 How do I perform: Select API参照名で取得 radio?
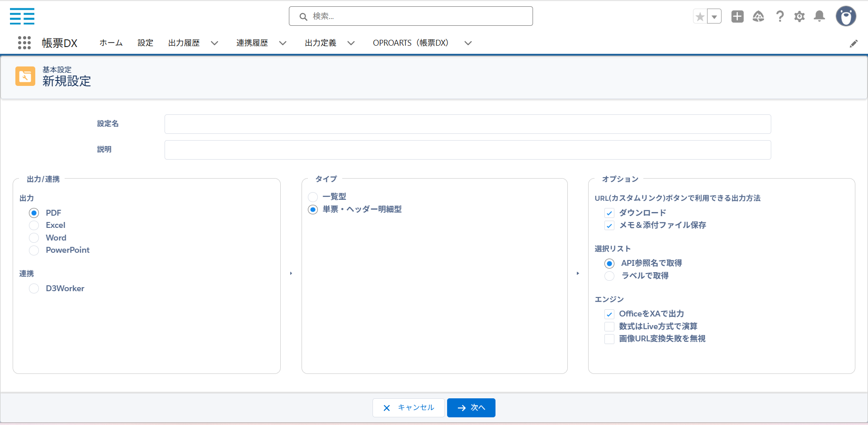coord(609,264)
